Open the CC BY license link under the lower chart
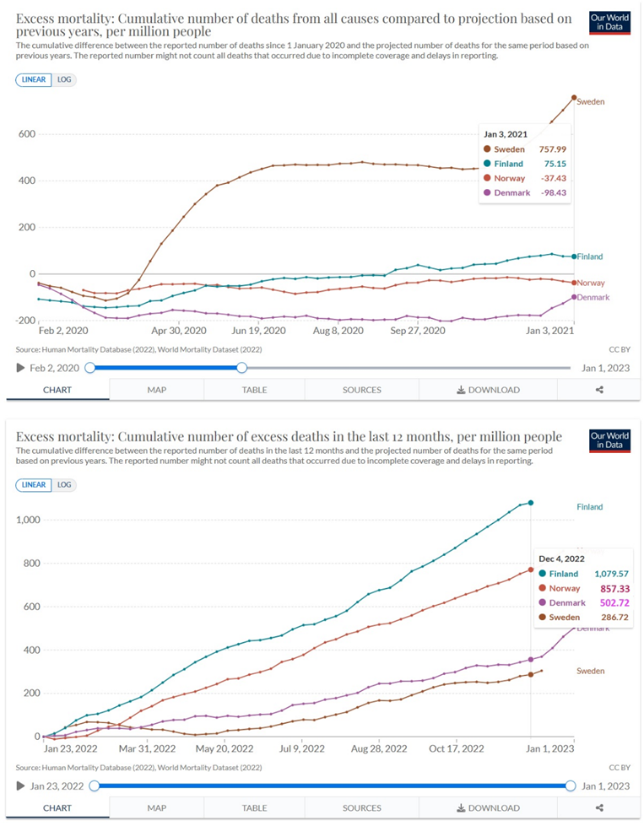Image resolution: width=644 pixels, height=826 pixels. point(619,767)
